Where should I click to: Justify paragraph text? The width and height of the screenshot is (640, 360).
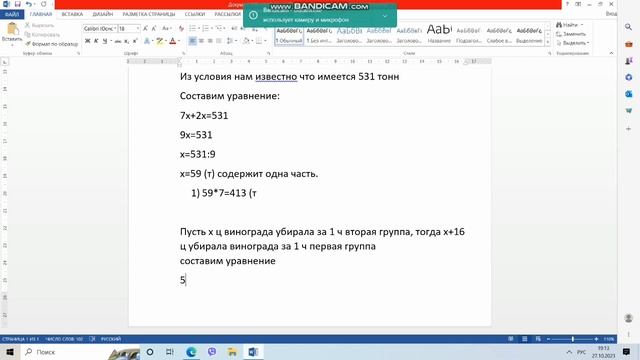[219, 41]
